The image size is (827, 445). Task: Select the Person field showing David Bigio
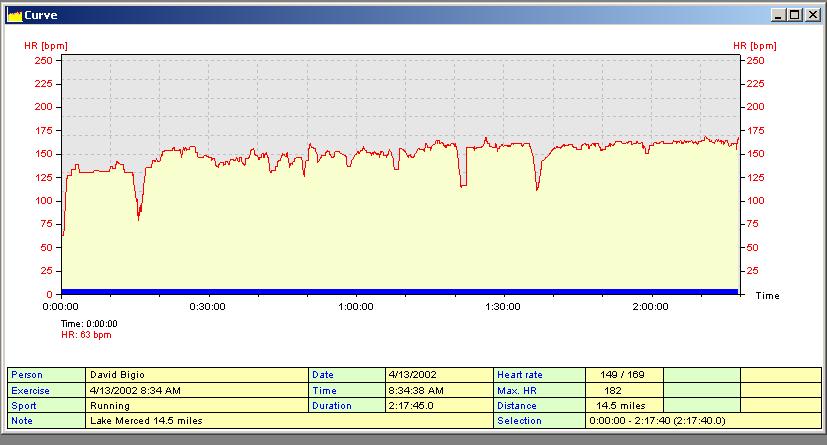pos(197,374)
